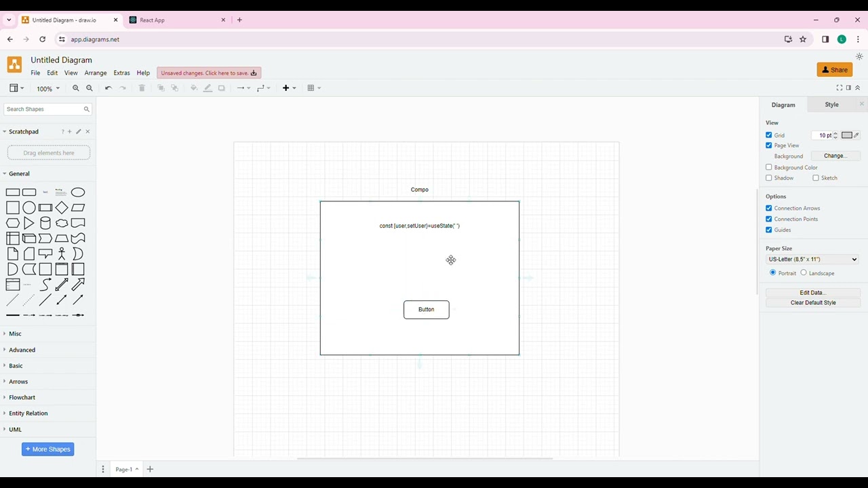The width and height of the screenshot is (868, 488).
Task: Pick the triangle shape in General
Action: point(29,223)
